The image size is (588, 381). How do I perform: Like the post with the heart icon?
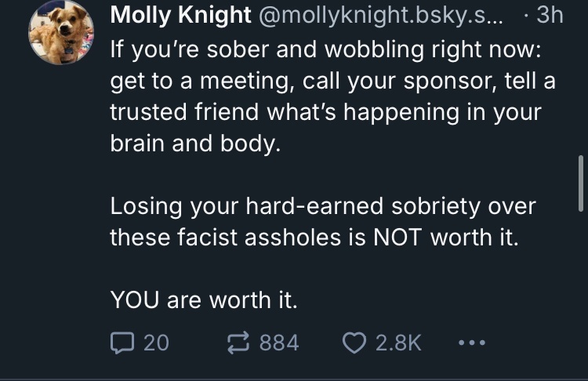[x=355, y=342]
